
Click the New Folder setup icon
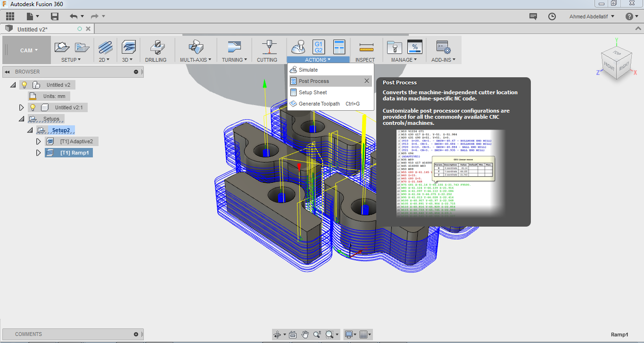[83, 47]
